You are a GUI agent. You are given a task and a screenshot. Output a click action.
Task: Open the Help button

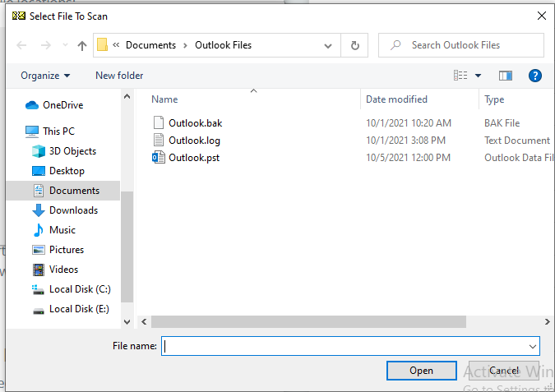[534, 76]
